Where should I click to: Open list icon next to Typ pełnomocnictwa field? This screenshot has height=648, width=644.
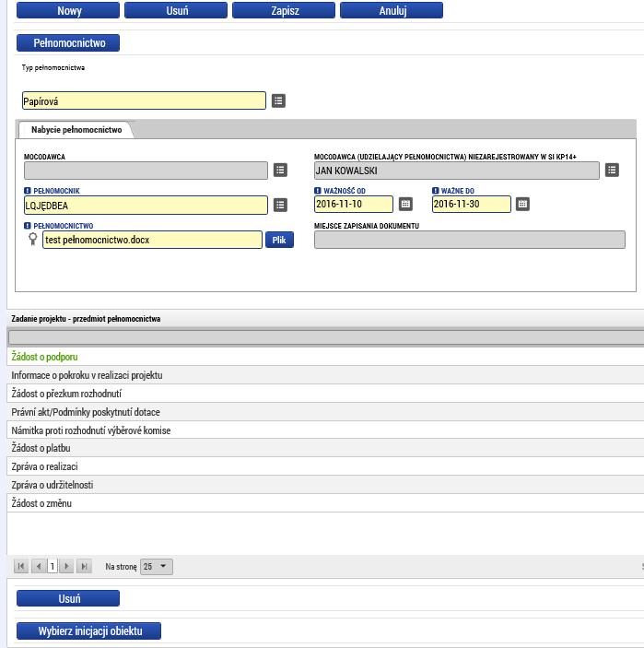coord(278,100)
